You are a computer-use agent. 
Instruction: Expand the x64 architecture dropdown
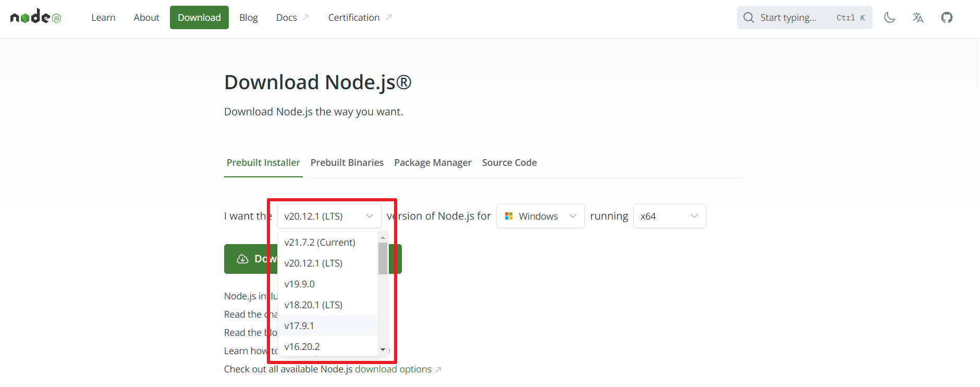[x=670, y=216]
